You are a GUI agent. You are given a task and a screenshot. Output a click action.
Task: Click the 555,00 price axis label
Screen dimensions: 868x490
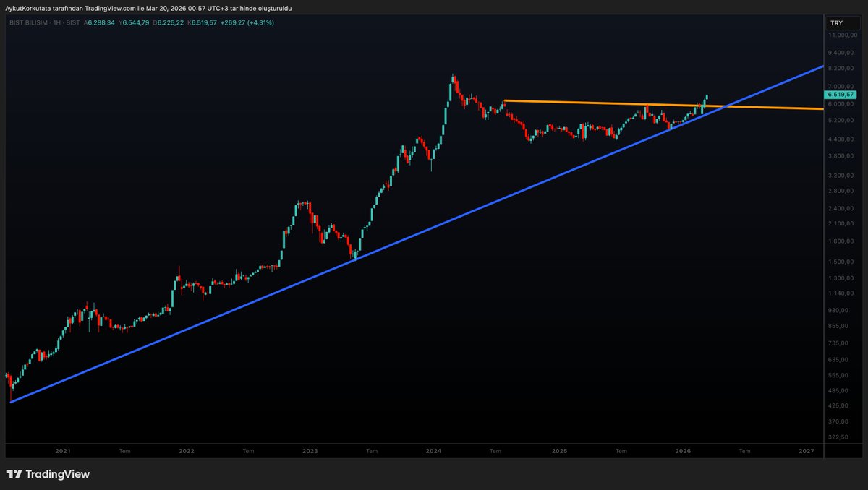tap(839, 374)
